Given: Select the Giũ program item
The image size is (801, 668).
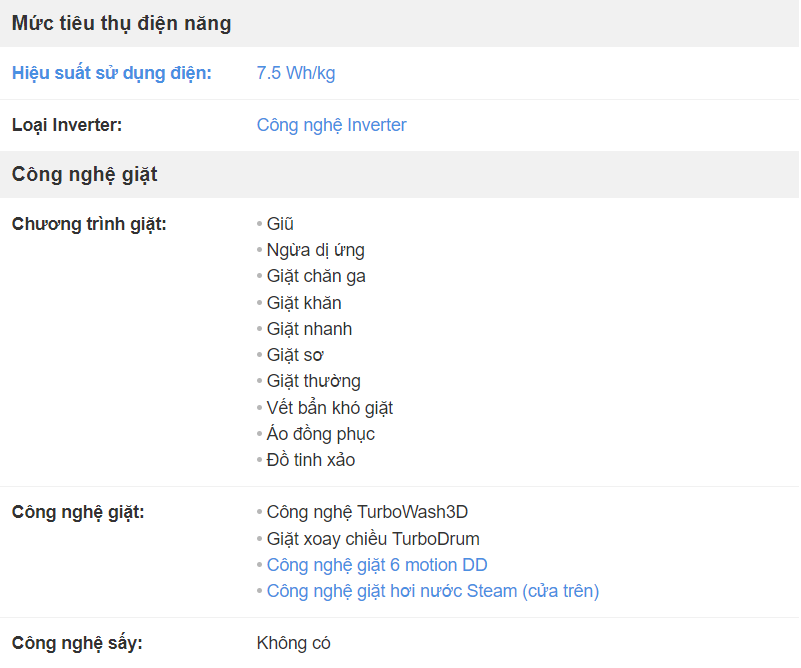Looking at the screenshot, I should (280, 224).
